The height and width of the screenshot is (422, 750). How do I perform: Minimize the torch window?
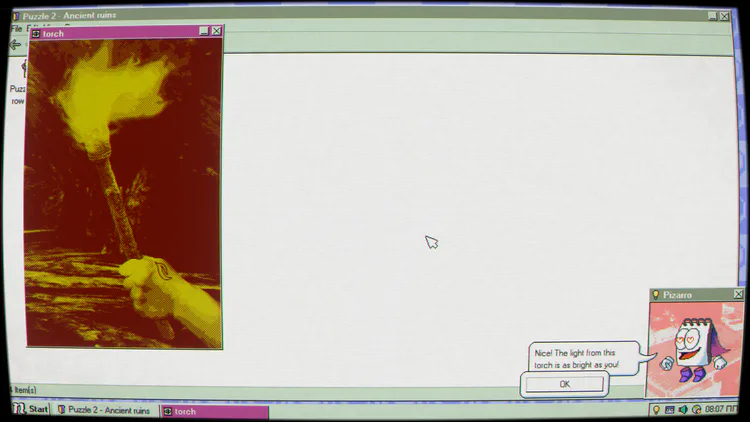(x=204, y=31)
